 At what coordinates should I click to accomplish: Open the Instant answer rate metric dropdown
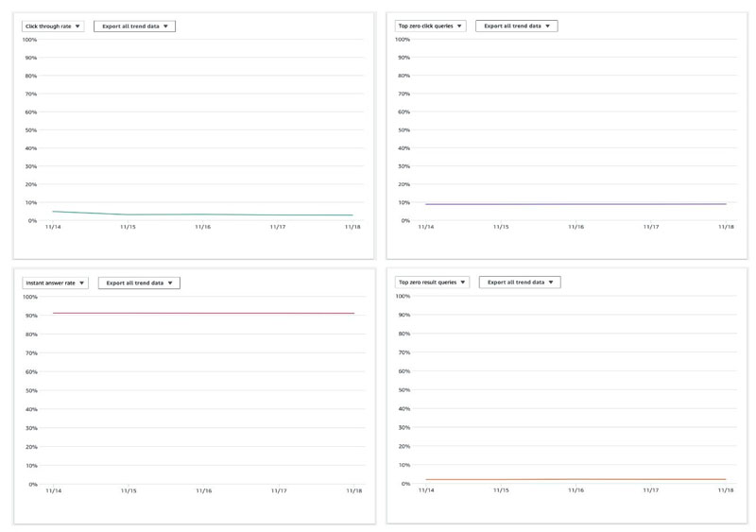coord(55,283)
